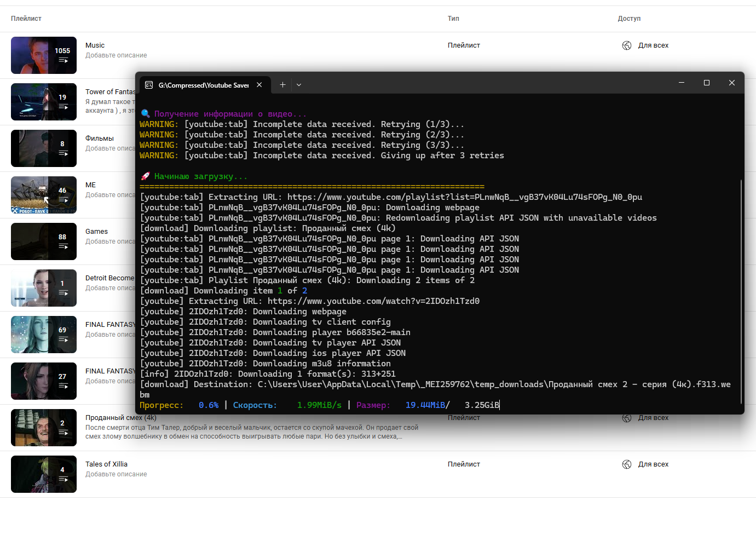Click the globe icon in Music row
The height and width of the screenshot is (541, 756).
[x=627, y=45]
